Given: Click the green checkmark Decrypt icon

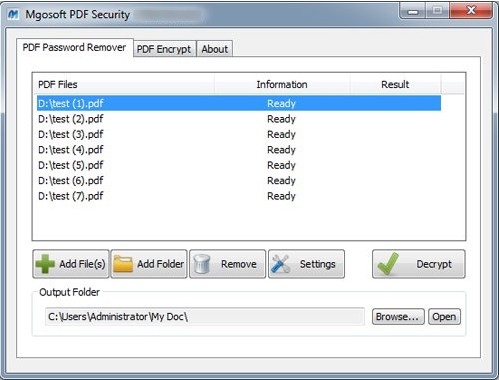Looking at the screenshot, I should pyautogui.click(x=388, y=264).
